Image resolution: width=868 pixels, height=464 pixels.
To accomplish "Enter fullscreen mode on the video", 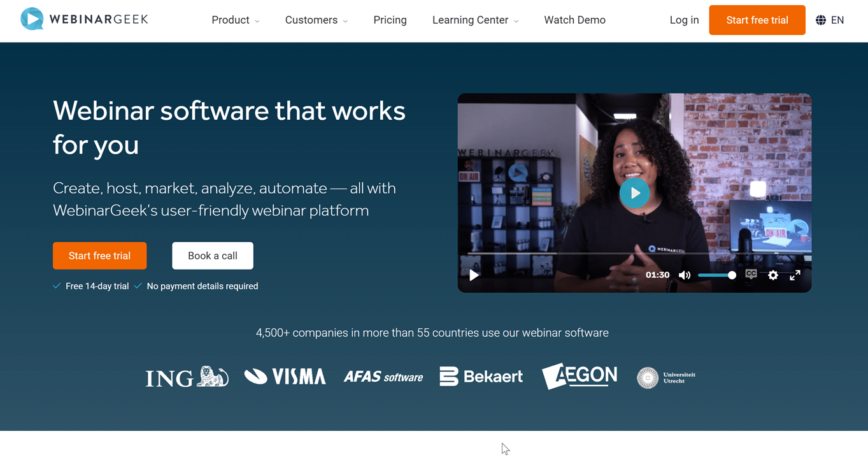I will pyautogui.click(x=795, y=275).
